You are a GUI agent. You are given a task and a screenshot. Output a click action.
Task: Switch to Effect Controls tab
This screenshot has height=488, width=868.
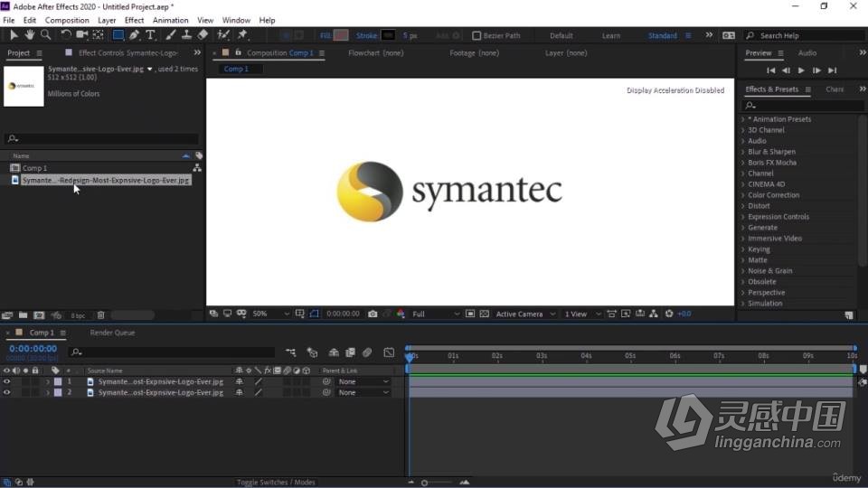tap(128, 53)
